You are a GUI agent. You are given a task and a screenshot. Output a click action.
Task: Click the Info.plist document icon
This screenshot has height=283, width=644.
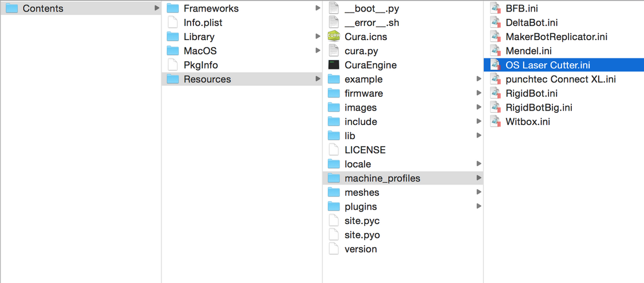coord(173,23)
